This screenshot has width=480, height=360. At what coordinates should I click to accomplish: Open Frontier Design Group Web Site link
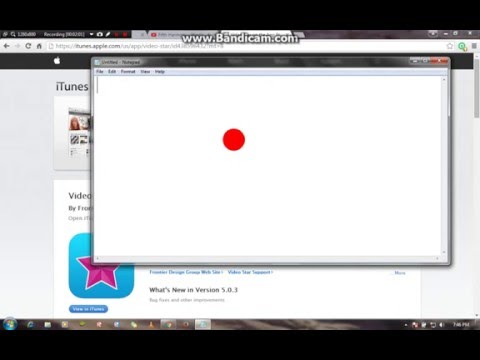(x=186, y=272)
